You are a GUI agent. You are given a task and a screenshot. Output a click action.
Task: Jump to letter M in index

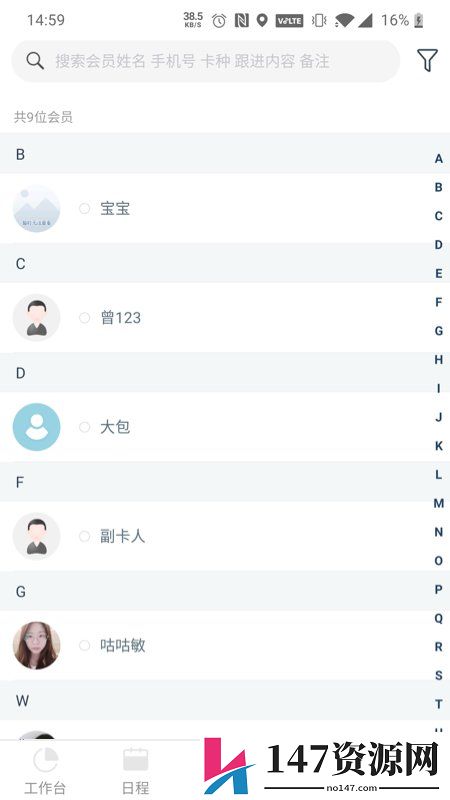pos(438,504)
